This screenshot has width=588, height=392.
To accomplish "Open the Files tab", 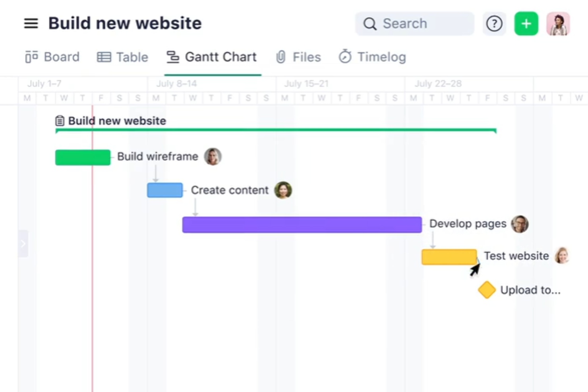I will click(298, 57).
